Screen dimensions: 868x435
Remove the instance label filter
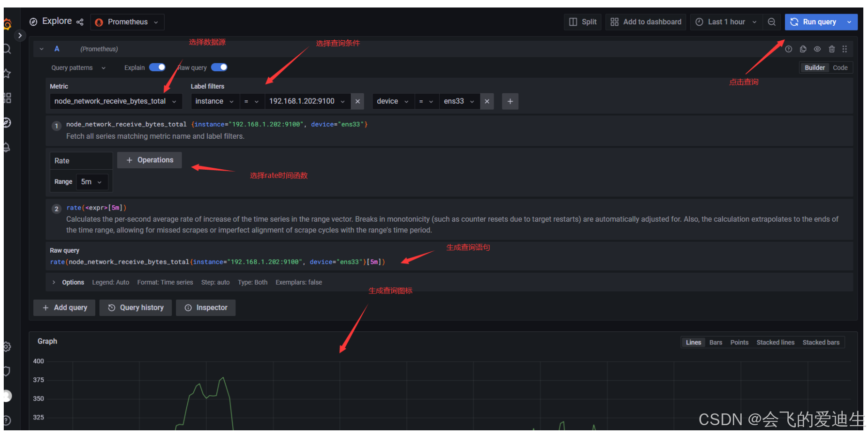pyautogui.click(x=358, y=101)
